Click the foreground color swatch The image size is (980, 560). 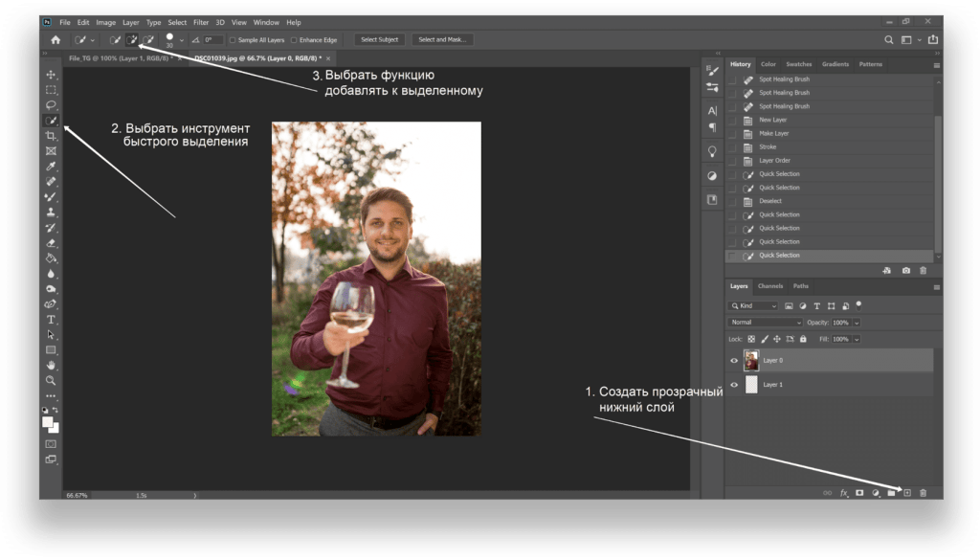click(x=48, y=421)
